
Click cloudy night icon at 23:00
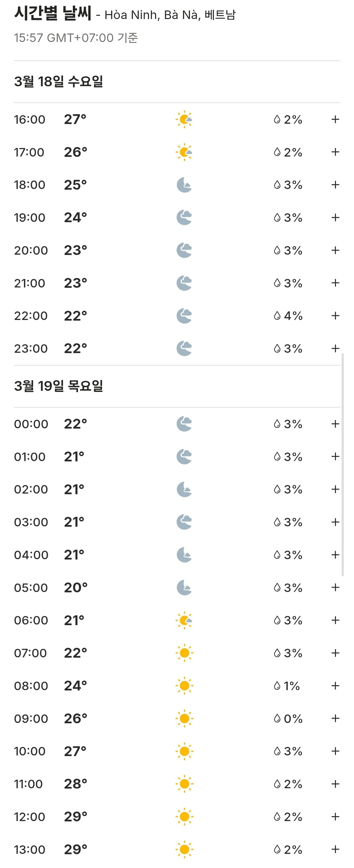coord(184,349)
